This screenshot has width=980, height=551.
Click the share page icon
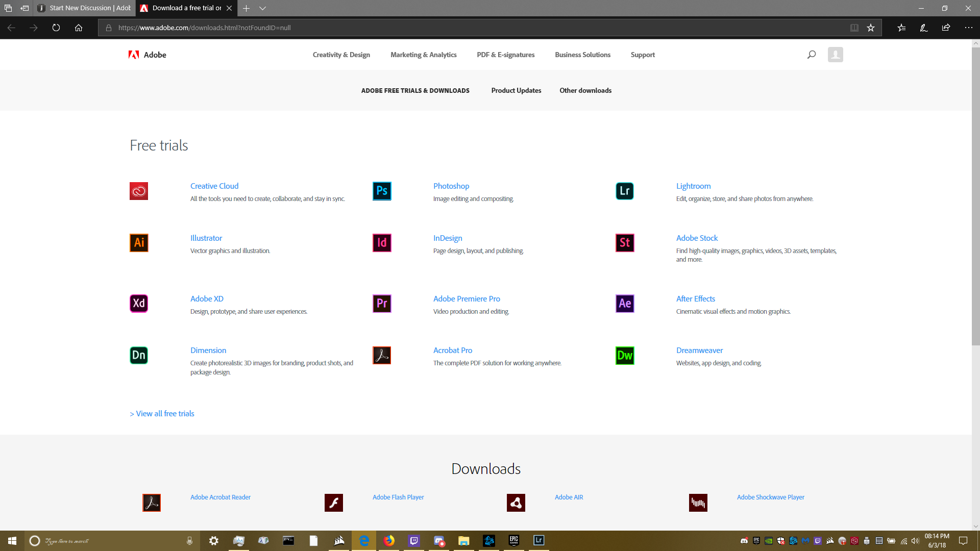coord(946,28)
